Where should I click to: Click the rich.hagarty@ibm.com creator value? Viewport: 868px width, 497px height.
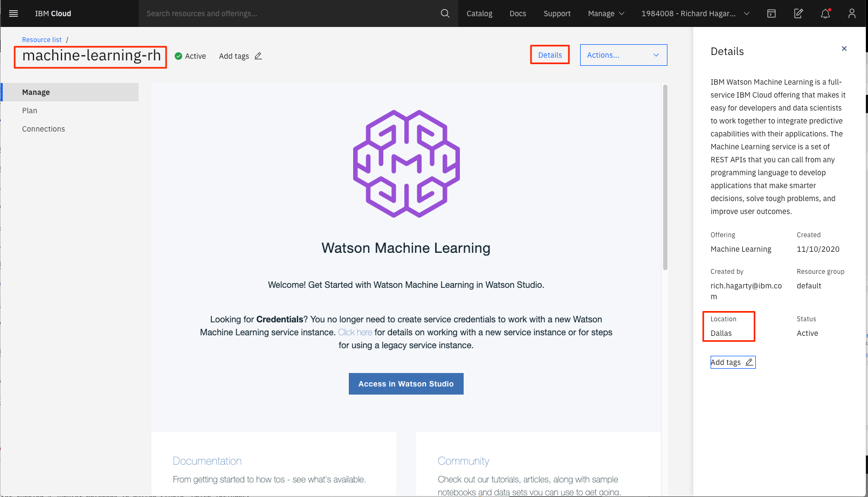(x=746, y=291)
